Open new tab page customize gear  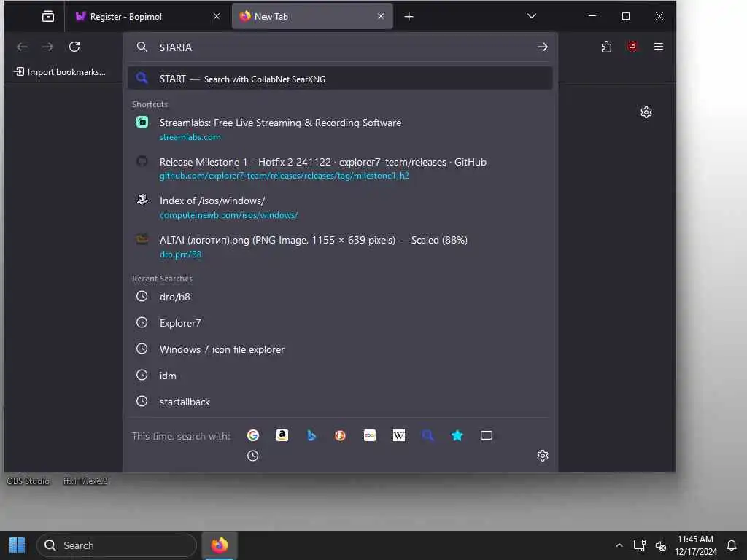646,112
